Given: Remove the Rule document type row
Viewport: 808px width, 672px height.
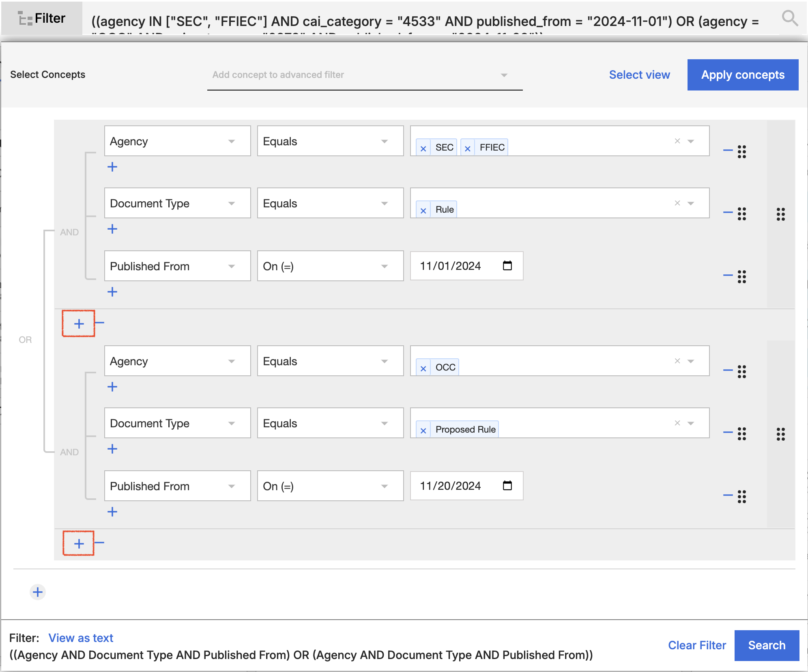Looking at the screenshot, I should point(728,212).
